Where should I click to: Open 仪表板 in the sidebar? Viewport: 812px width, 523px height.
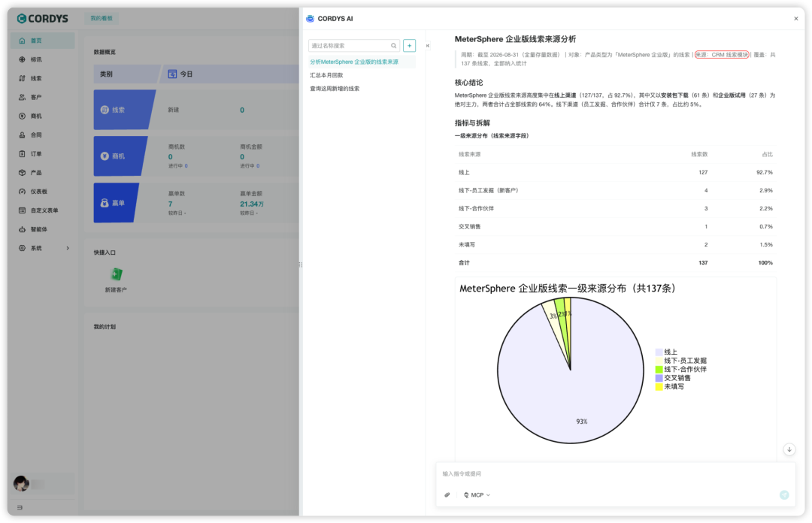42,192
